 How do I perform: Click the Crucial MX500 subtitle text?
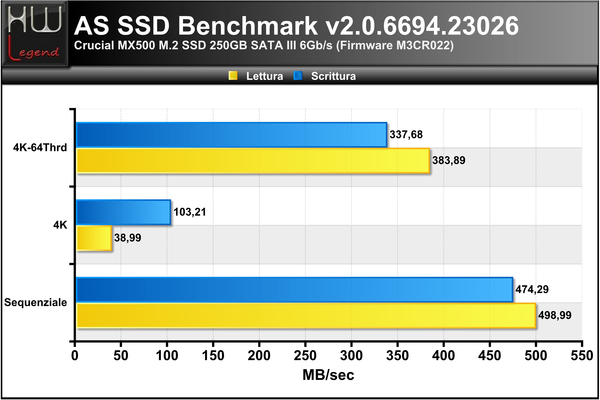(264, 46)
